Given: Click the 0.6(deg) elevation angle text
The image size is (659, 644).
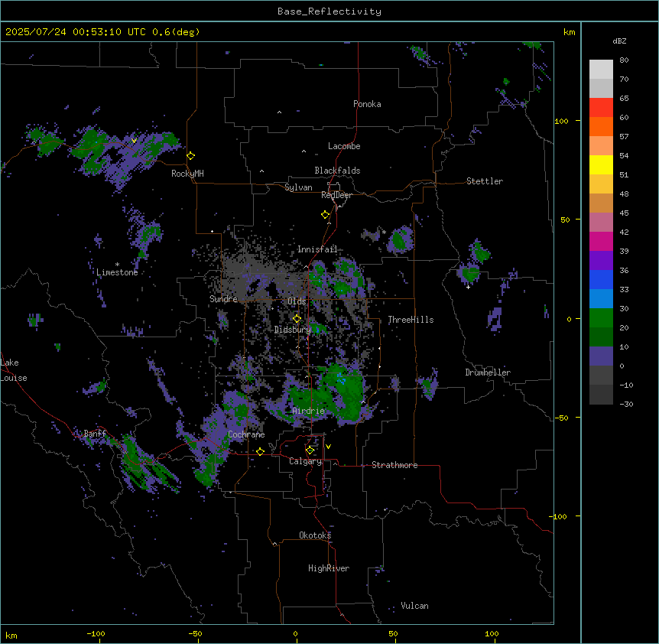Looking at the screenshot, I should pos(176,32).
